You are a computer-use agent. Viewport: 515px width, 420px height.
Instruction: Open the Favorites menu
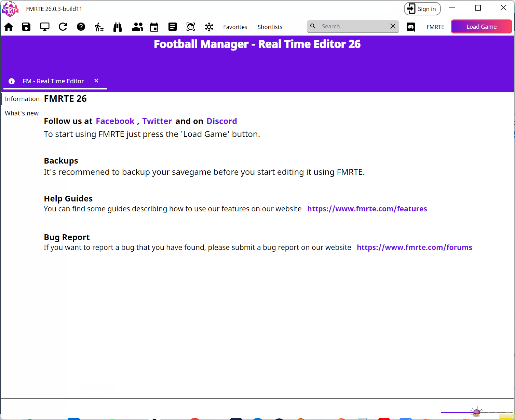point(235,27)
